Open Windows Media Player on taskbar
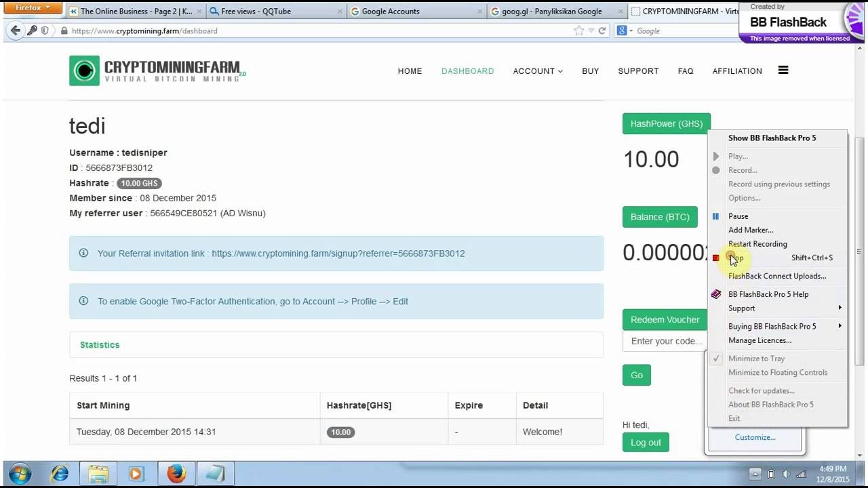 click(136, 473)
